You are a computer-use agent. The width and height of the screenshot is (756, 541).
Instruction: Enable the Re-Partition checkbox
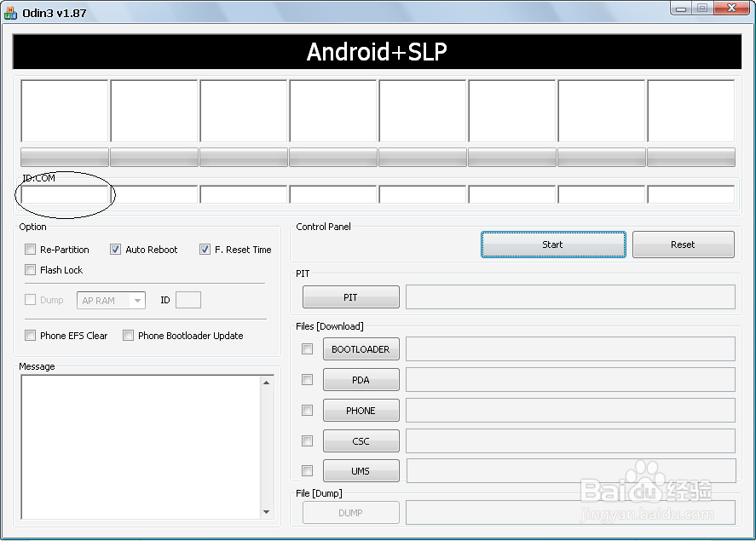(x=31, y=250)
